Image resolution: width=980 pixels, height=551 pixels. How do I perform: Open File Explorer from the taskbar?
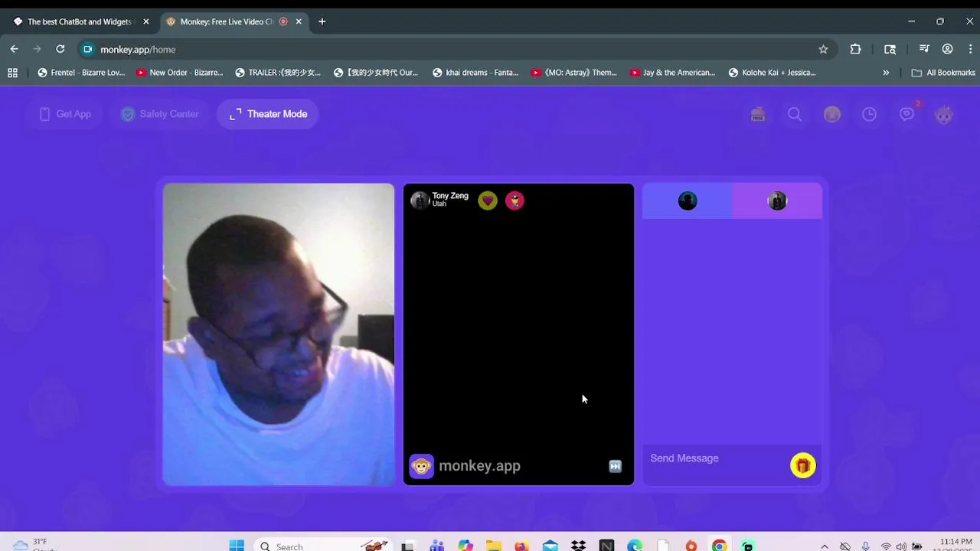coord(494,546)
